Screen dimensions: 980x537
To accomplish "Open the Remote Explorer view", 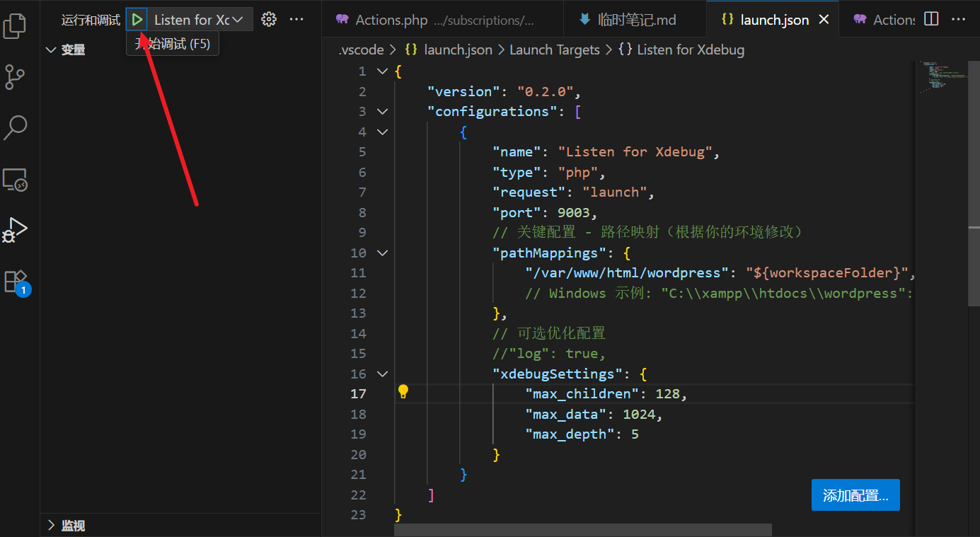I will tap(15, 179).
